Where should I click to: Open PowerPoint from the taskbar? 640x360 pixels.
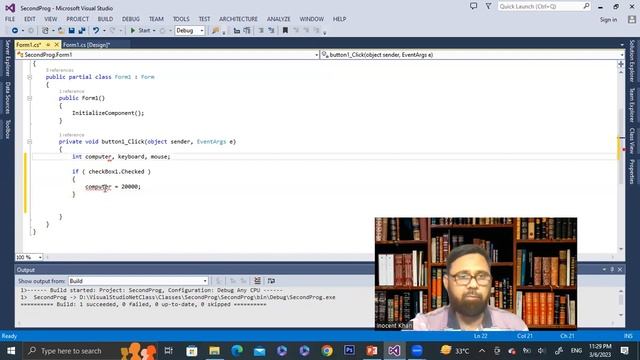[371, 351]
